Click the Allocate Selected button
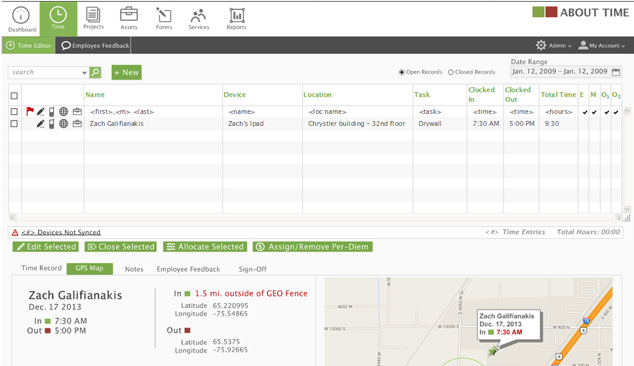Viewport: 634px width, 366px height. click(x=205, y=247)
